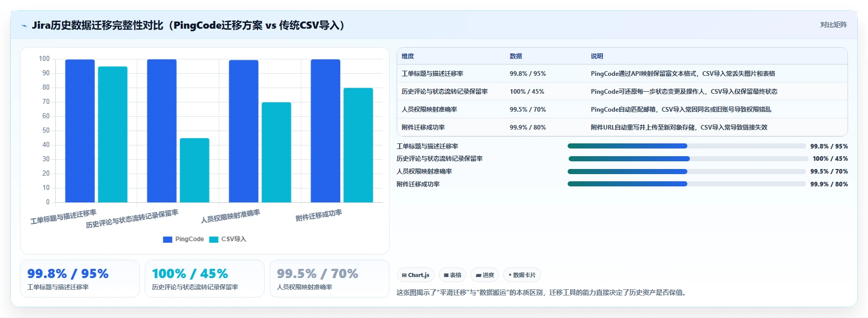Click table value 100% / 45%
868x318 pixels.
pyautogui.click(x=527, y=92)
